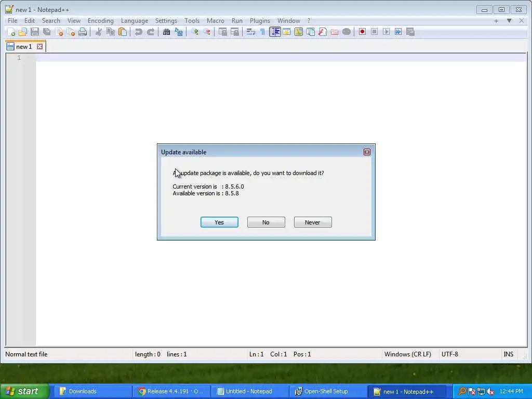The width and height of the screenshot is (532, 399).
Task: Click the Close All toolbar icon
Action: point(71,32)
